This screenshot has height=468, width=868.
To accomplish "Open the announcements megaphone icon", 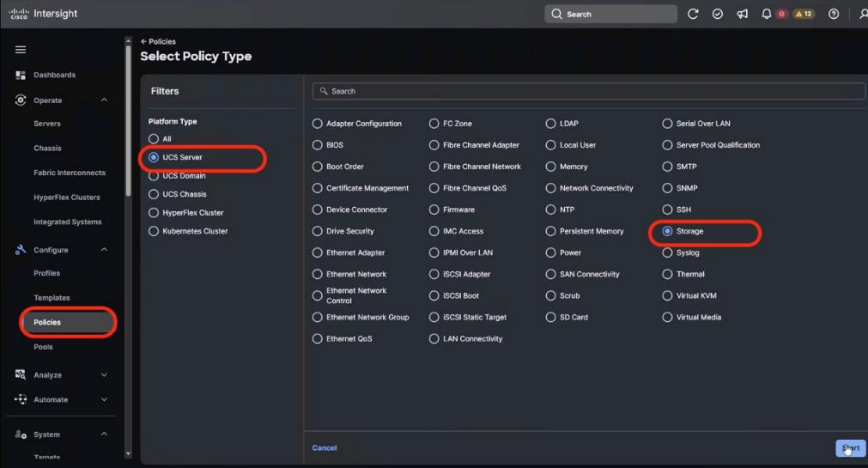I will pos(743,14).
